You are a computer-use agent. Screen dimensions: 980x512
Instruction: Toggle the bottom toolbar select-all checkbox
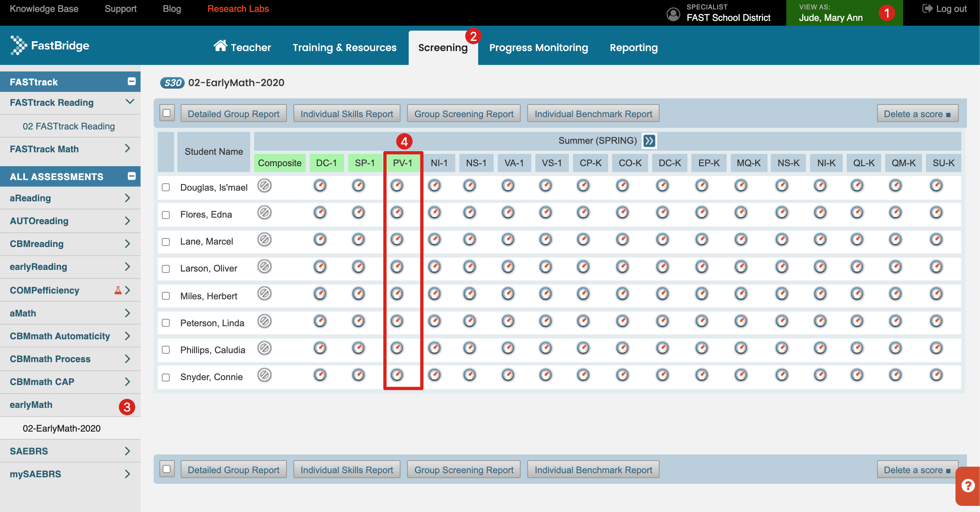point(167,469)
